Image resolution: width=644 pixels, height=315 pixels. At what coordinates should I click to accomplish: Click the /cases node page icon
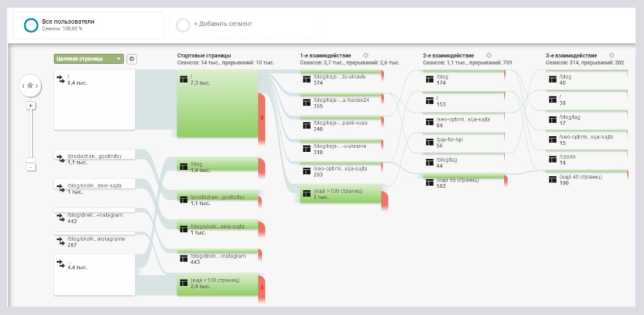[552, 159]
